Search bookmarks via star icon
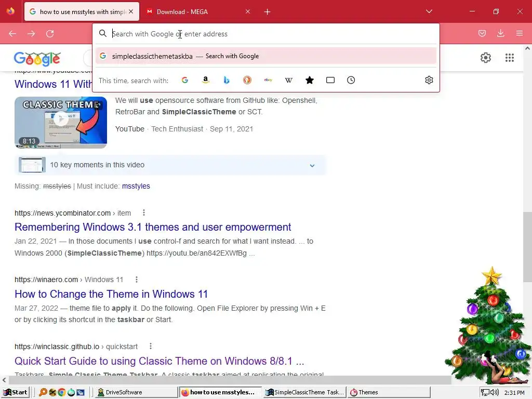 [x=310, y=80]
